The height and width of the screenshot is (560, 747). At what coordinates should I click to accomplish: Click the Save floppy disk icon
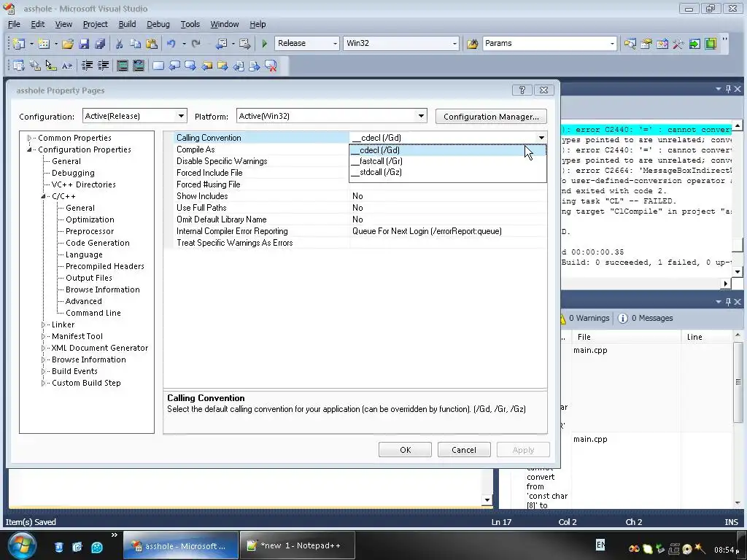pyautogui.click(x=84, y=44)
